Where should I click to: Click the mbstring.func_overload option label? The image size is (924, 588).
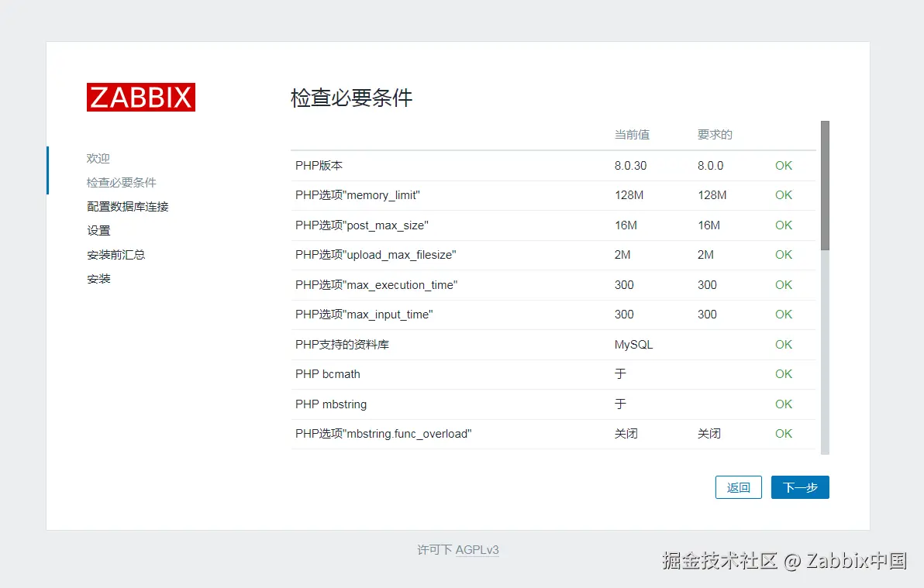pos(383,434)
